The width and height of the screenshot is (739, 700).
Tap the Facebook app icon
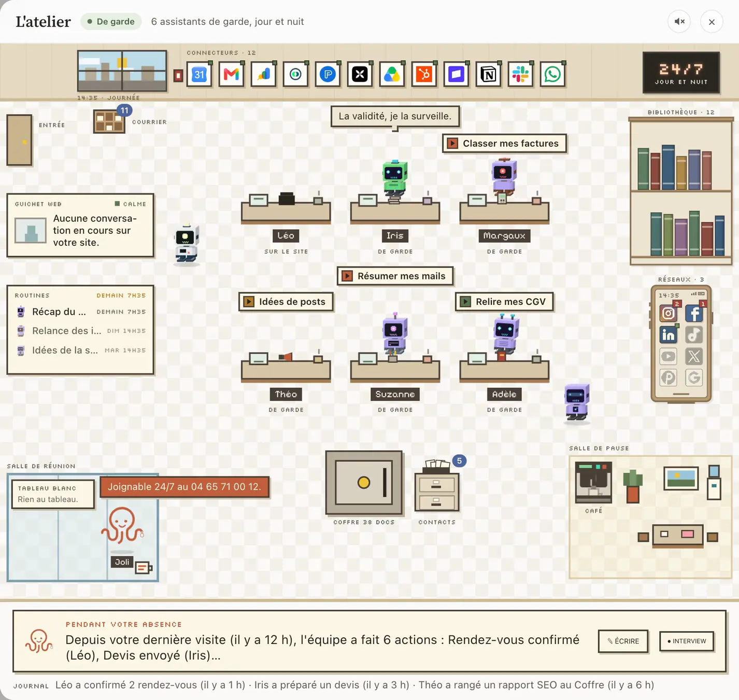[694, 313]
